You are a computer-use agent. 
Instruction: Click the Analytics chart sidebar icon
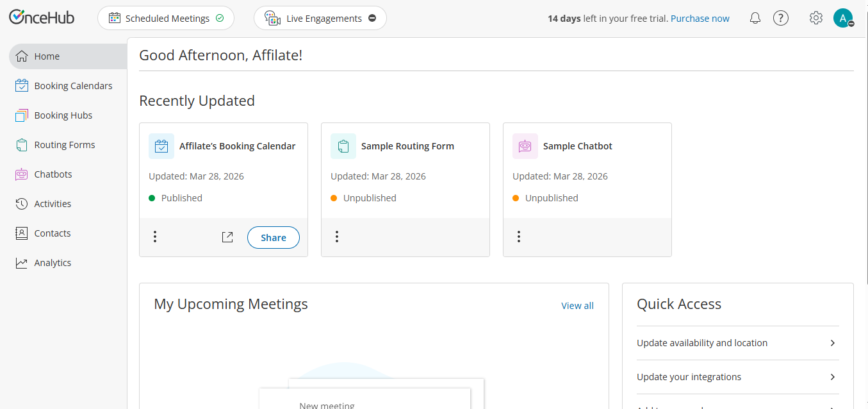click(22, 263)
